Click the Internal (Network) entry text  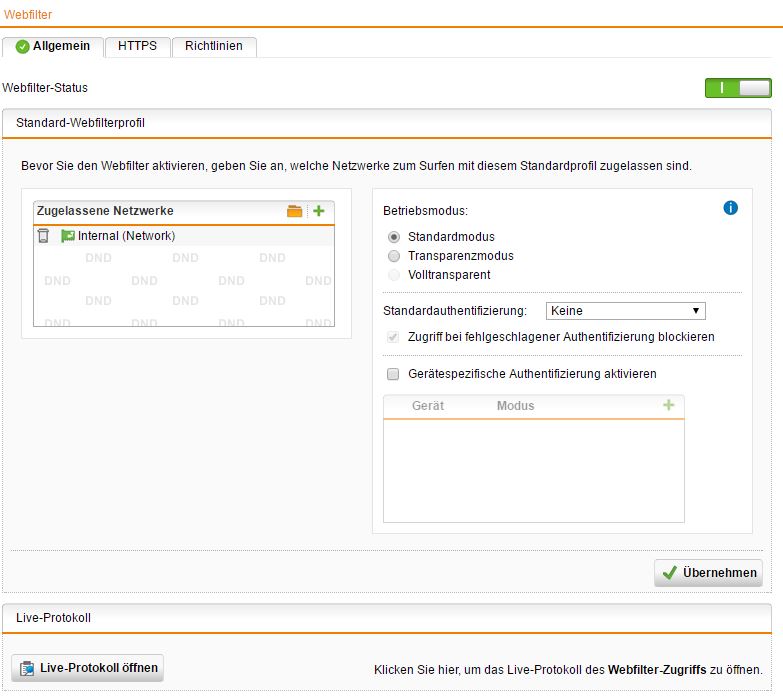pos(126,236)
